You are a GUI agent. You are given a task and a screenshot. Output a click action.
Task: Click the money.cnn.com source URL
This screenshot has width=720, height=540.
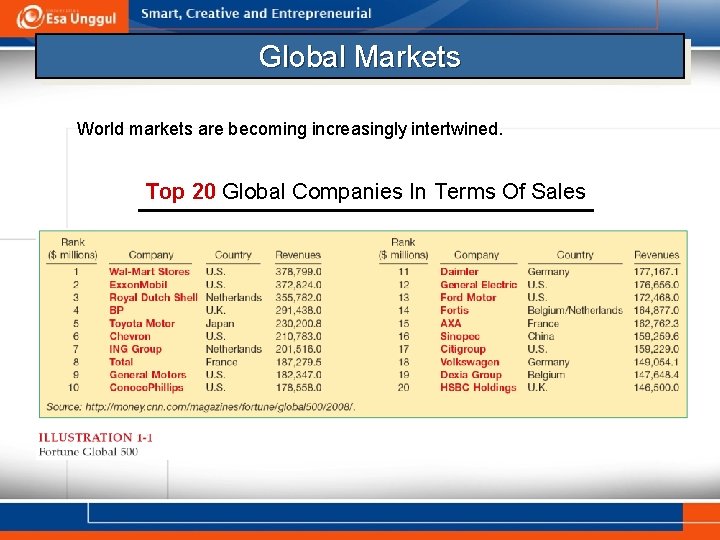(220, 407)
